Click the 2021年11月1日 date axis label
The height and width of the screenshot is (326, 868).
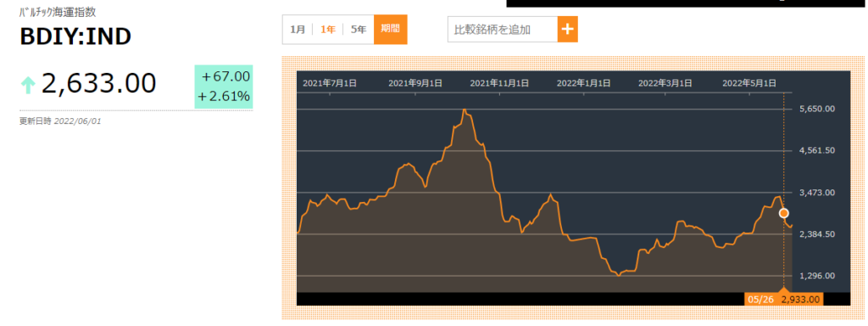point(499,83)
